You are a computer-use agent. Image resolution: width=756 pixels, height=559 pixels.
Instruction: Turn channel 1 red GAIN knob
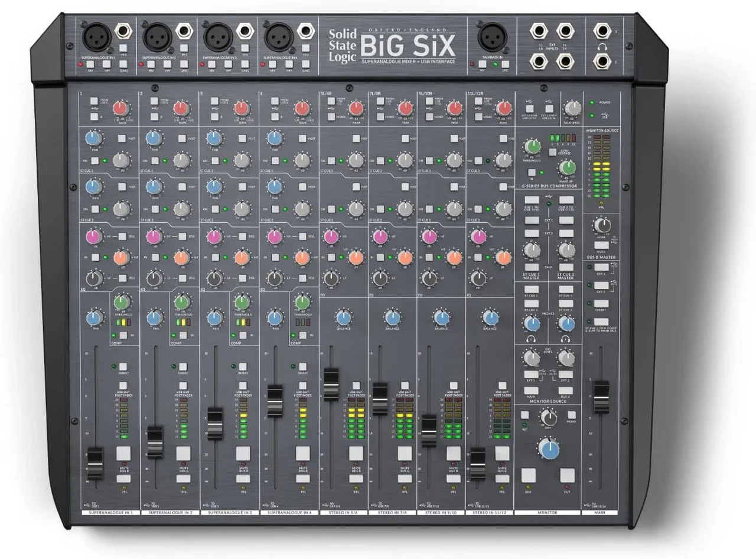click(120, 108)
